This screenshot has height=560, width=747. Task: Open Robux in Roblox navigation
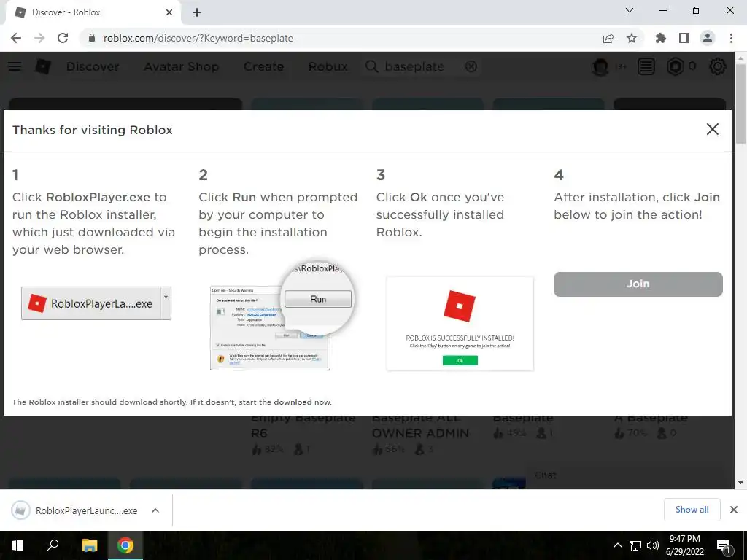(328, 66)
